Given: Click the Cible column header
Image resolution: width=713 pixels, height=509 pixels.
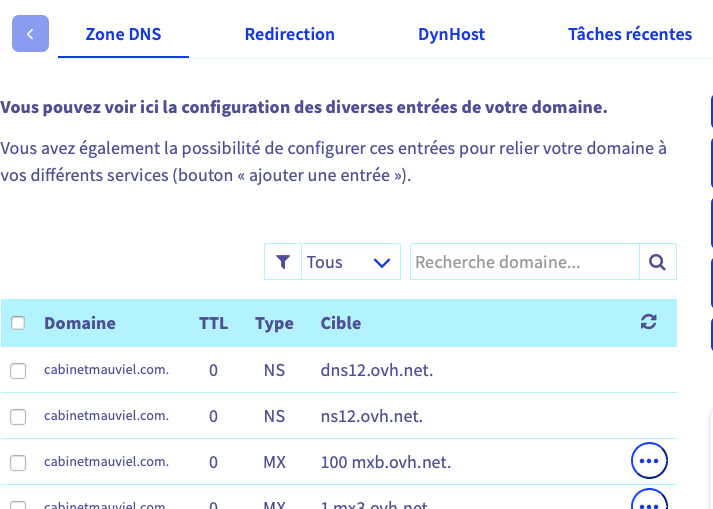Looking at the screenshot, I should coord(341,323).
